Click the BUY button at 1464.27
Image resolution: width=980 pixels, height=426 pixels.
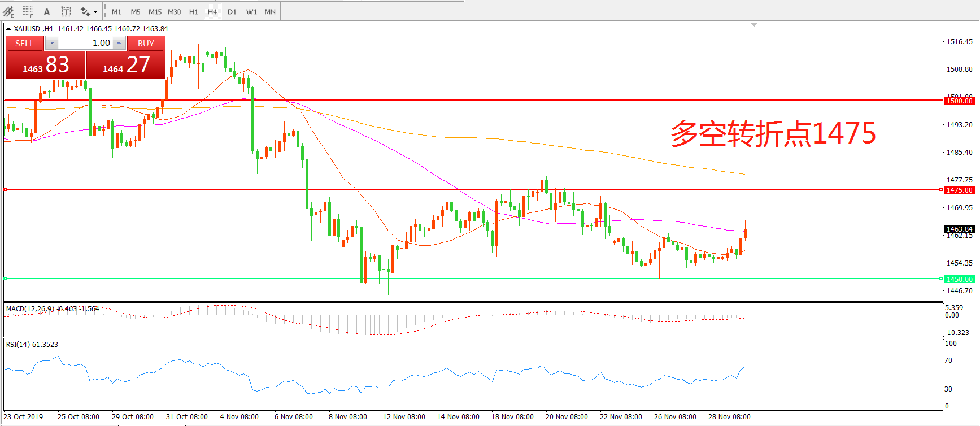(x=125, y=64)
